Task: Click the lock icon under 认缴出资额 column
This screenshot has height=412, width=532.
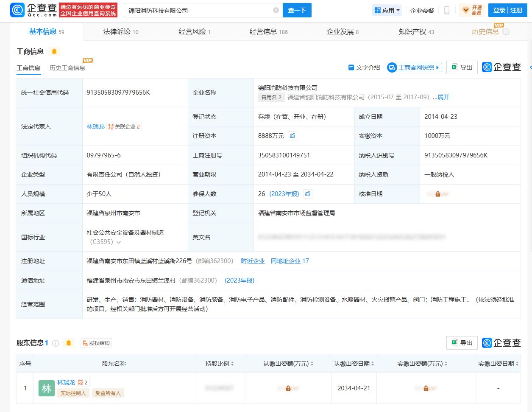Action: [288, 388]
